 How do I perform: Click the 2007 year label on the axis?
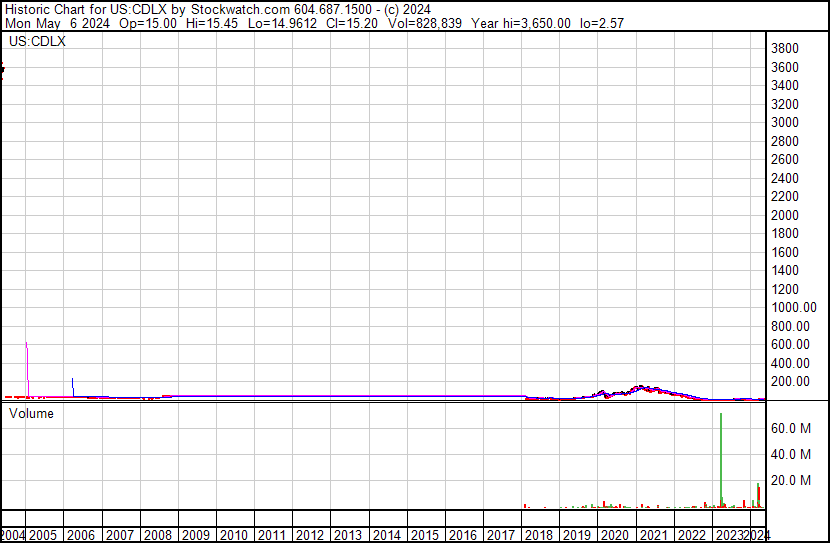[120, 535]
